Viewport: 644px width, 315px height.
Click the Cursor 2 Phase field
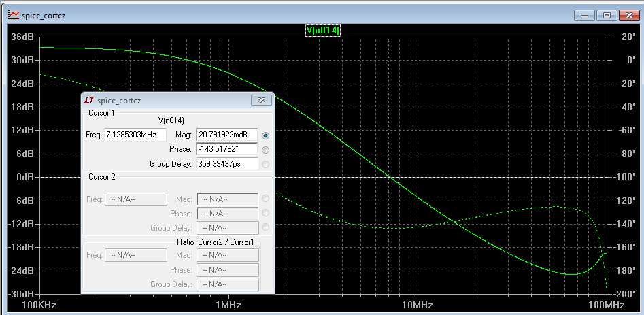point(228,214)
